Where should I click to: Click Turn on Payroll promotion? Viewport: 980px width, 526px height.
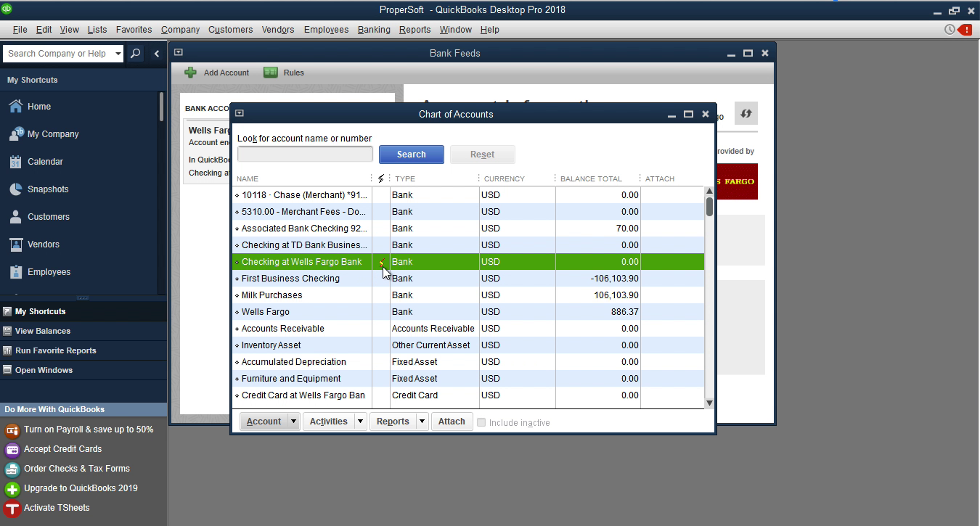(x=80, y=430)
